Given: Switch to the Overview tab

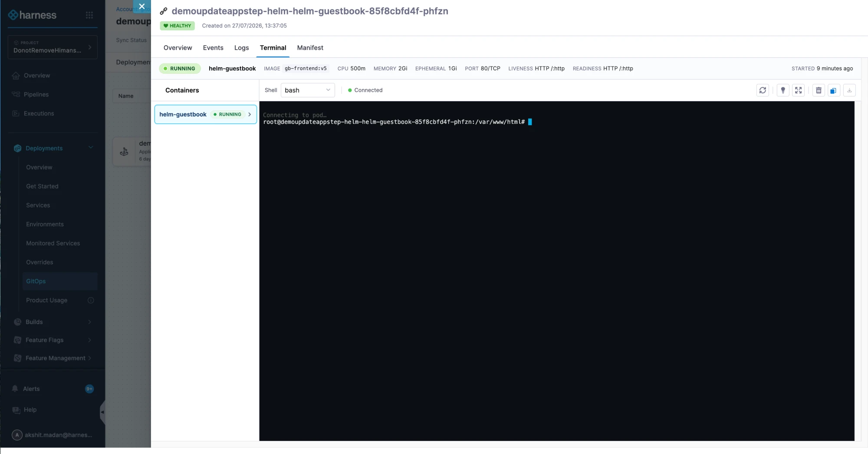Looking at the screenshot, I should (x=178, y=48).
